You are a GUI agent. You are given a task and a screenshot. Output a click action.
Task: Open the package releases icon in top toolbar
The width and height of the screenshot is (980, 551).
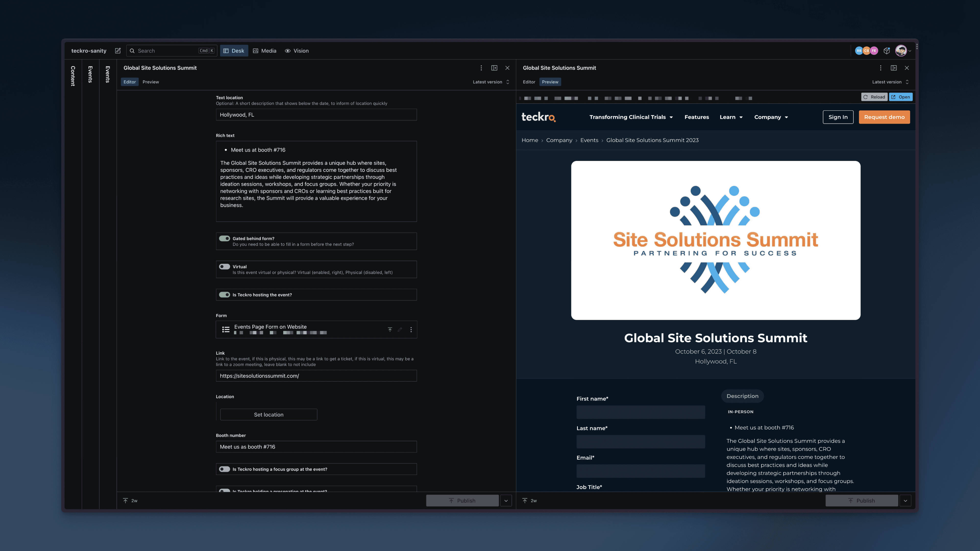coord(886,51)
